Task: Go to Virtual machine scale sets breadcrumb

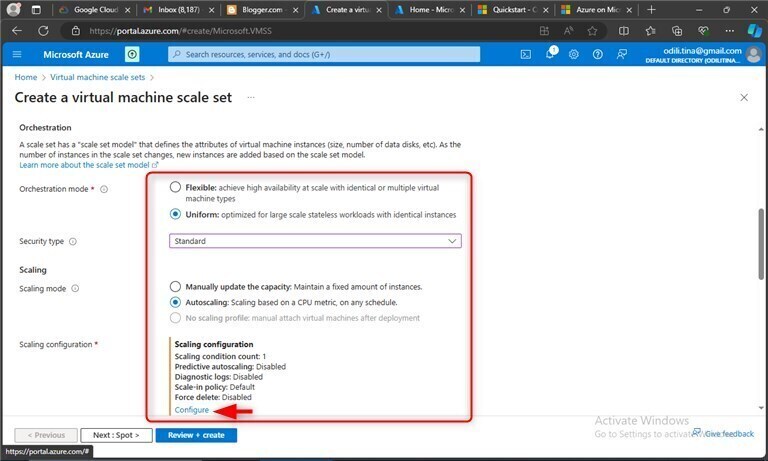Action: point(97,77)
